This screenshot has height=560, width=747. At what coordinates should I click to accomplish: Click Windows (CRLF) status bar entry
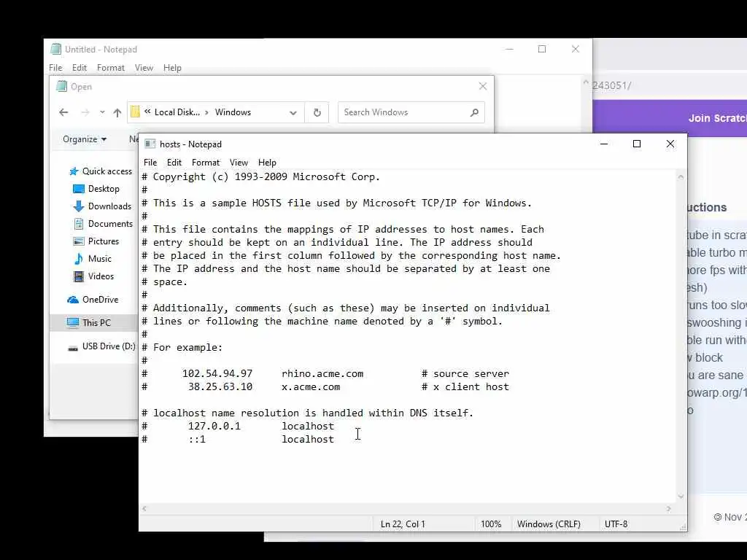[x=549, y=524]
